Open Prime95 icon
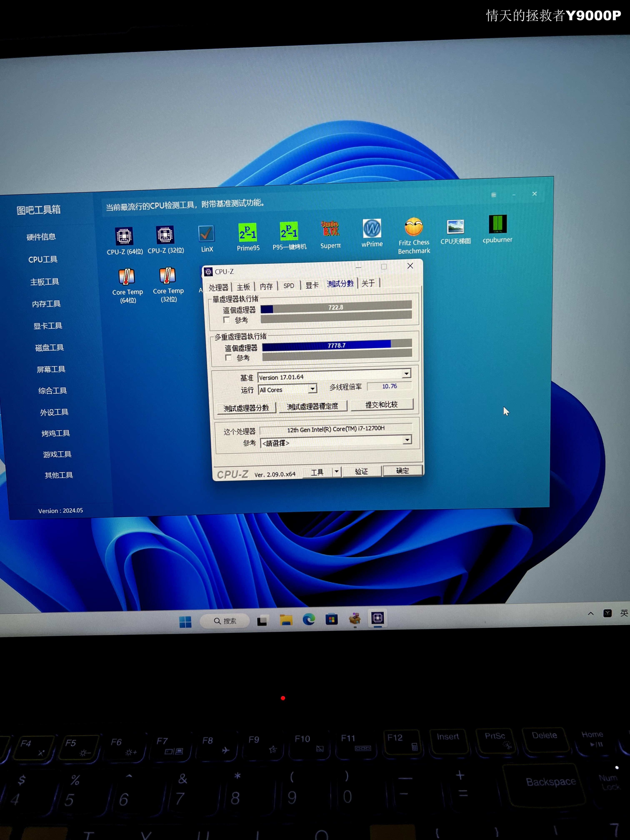 point(248,237)
